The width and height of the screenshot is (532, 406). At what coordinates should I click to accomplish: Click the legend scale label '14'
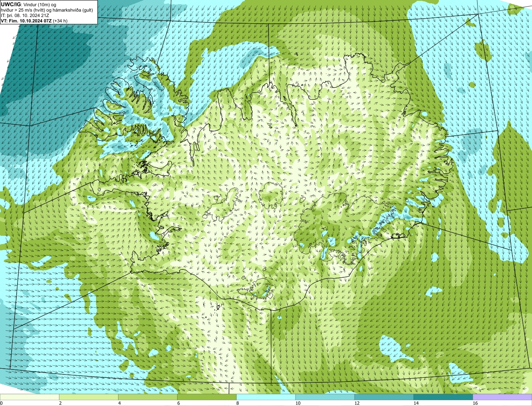point(416,403)
